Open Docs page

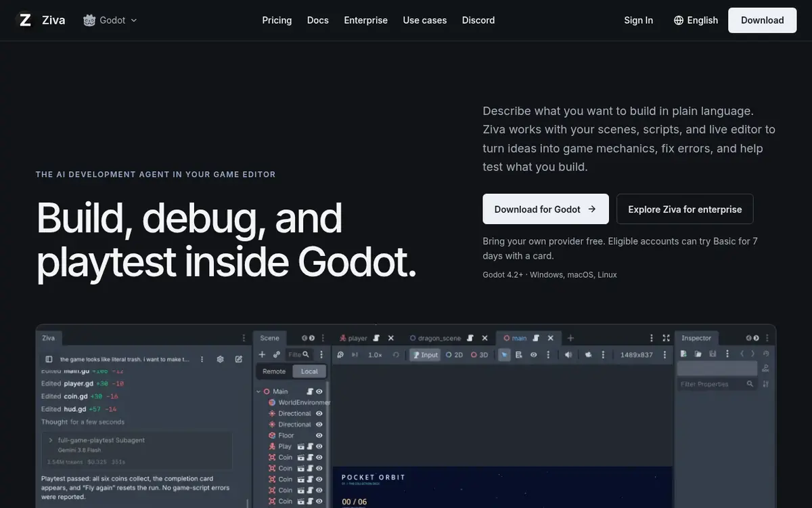coord(318,20)
